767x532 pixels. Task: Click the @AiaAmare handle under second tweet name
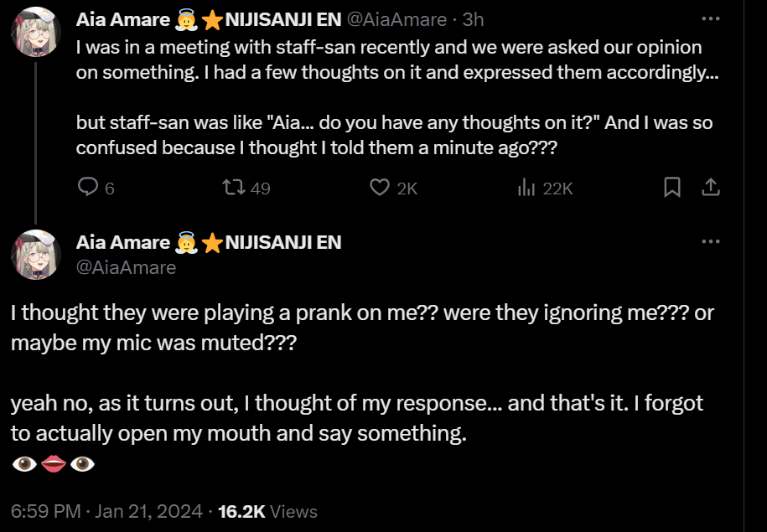tap(127, 267)
